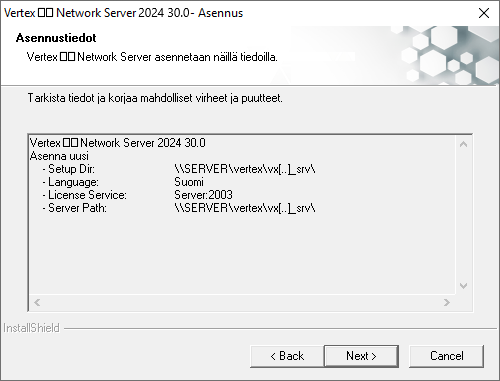Cancel the Vertex installation
Viewport: 500px width, 381px height.
tap(446, 356)
